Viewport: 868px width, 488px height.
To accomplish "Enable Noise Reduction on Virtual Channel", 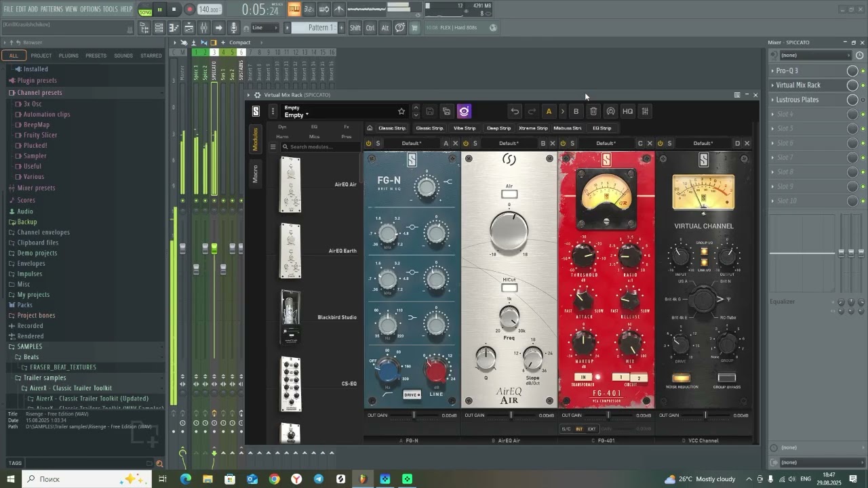I will pos(681,378).
